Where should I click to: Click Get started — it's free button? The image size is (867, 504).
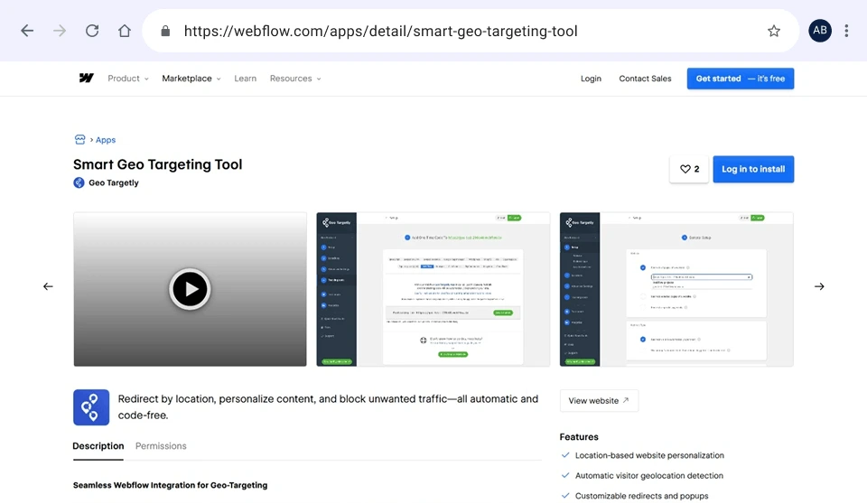[741, 79]
